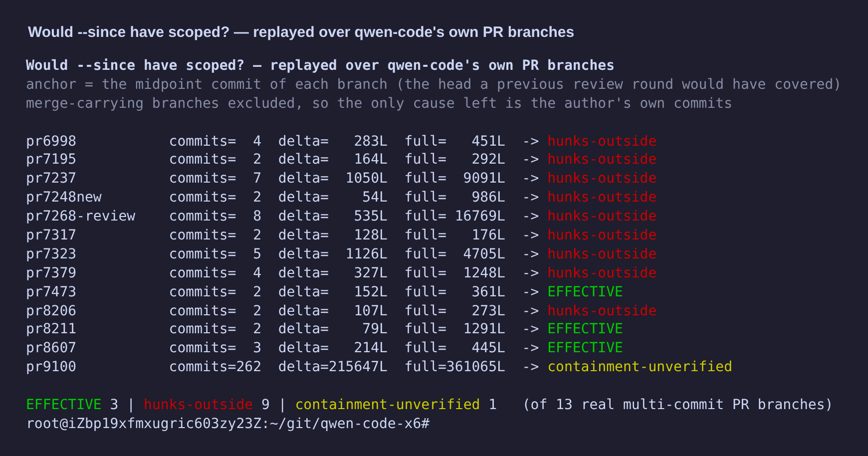Click the EFFECTIVE status on pr8211 row
868x456 pixels.
click(585, 329)
